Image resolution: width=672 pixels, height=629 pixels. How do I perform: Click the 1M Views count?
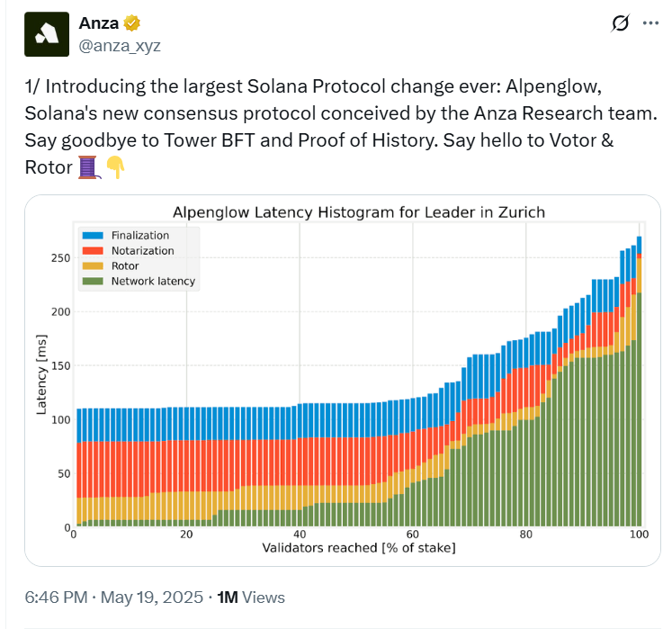pyautogui.click(x=251, y=597)
